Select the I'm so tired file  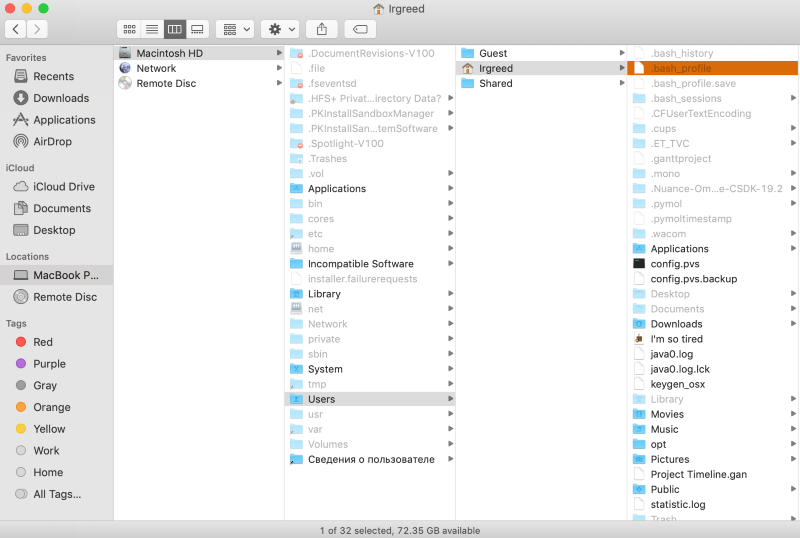[x=713, y=339]
